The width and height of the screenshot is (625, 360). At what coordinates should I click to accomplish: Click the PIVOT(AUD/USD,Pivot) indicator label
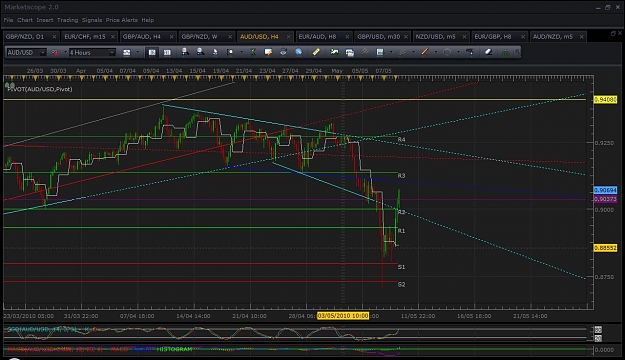pos(40,89)
